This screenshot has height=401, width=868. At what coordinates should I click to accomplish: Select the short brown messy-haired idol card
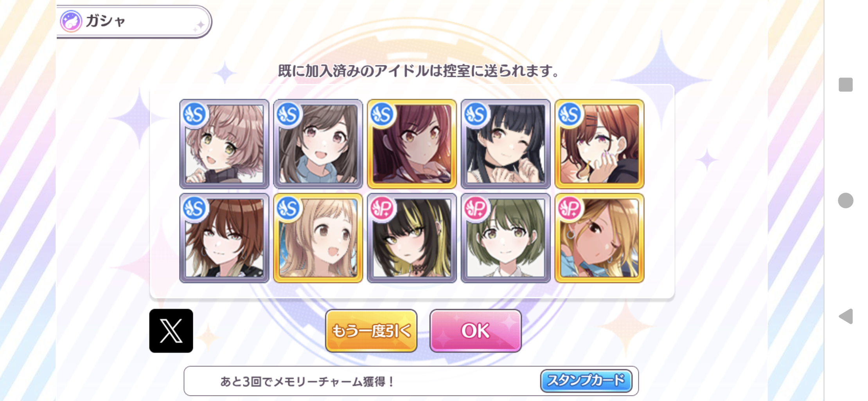click(224, 238)
